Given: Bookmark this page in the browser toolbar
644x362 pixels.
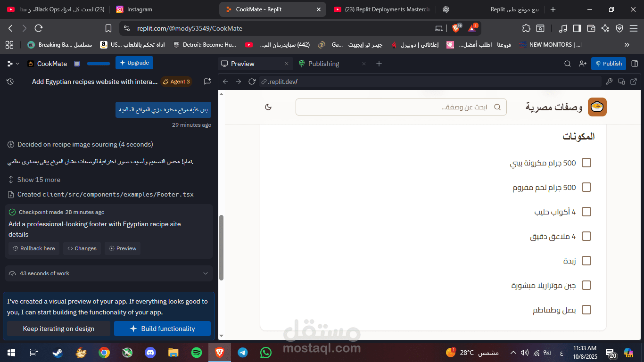Looking at the screenshot, I should [108, 28].
